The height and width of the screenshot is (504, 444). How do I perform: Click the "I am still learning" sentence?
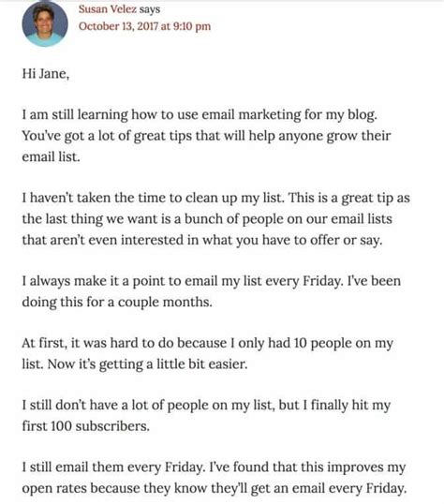(x=200, y=114)
